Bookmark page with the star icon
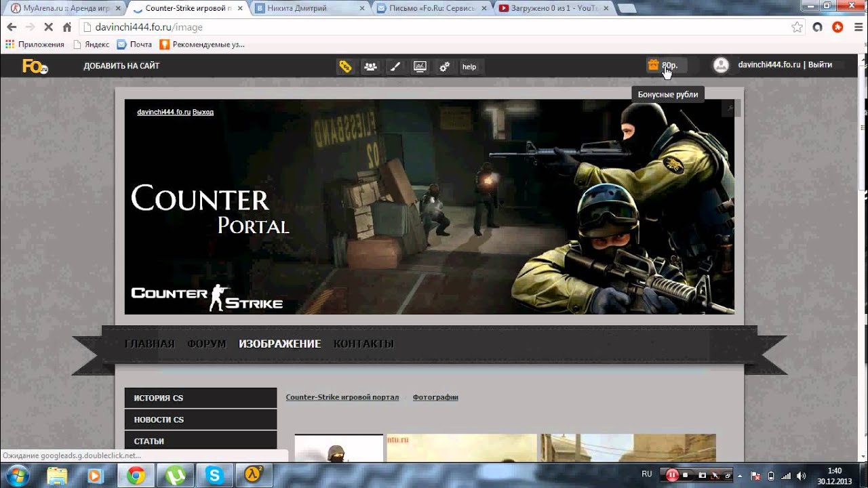This screenshot has height=488, width=868. pyautogui.click(x=797, y=27)
